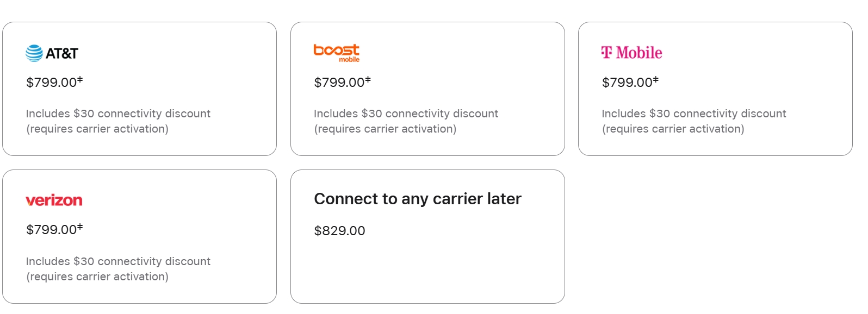Click Verizon connectivity discount description
The height and width of the screenshot is (314, 868).
coord(118,269)
